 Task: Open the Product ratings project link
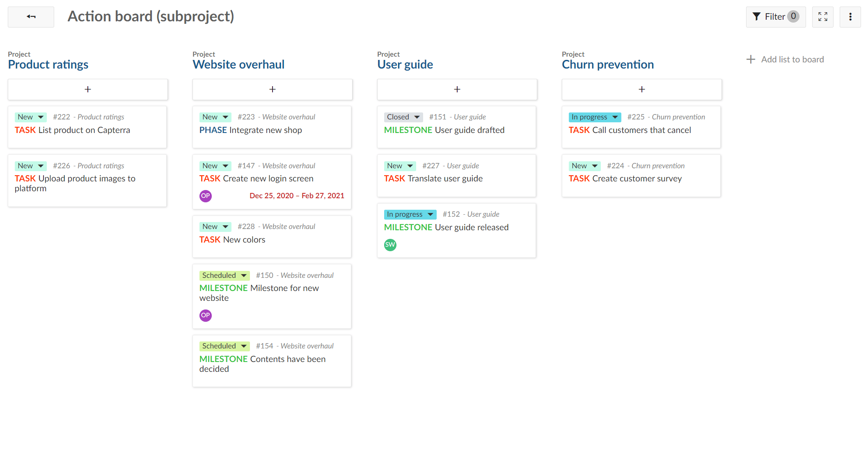(x=48, y=64)
